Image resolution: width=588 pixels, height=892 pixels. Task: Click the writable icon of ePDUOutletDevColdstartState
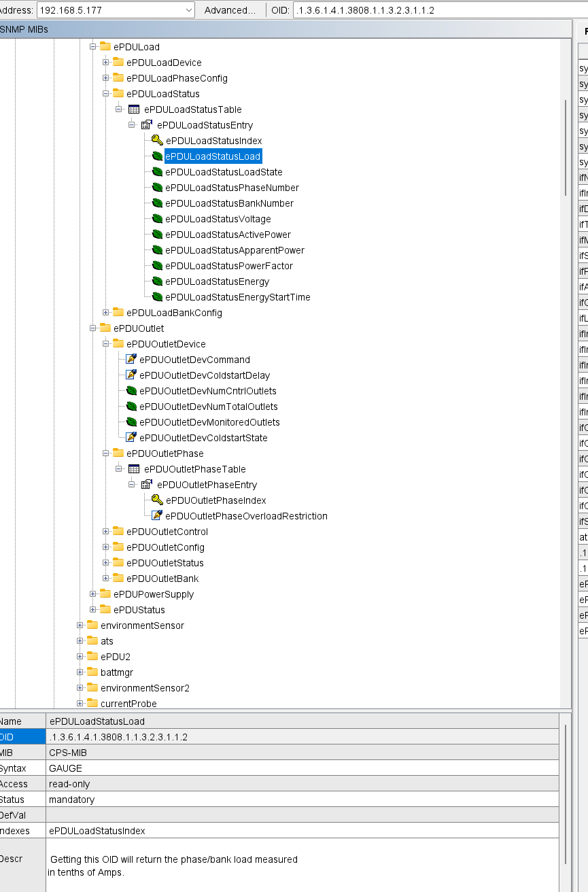pos(131,438)
